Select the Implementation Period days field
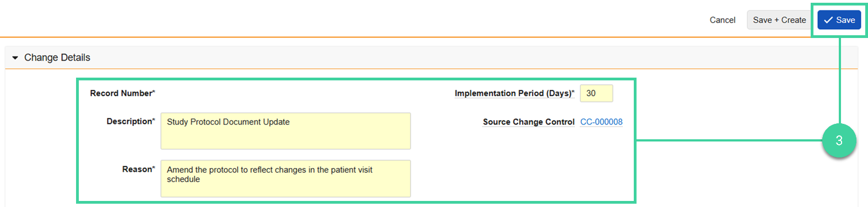 click(x=596, y=93)
